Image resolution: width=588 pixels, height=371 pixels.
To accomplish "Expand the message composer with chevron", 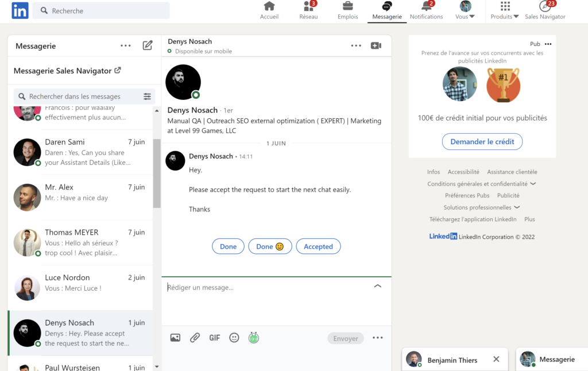I will (377, 286).
